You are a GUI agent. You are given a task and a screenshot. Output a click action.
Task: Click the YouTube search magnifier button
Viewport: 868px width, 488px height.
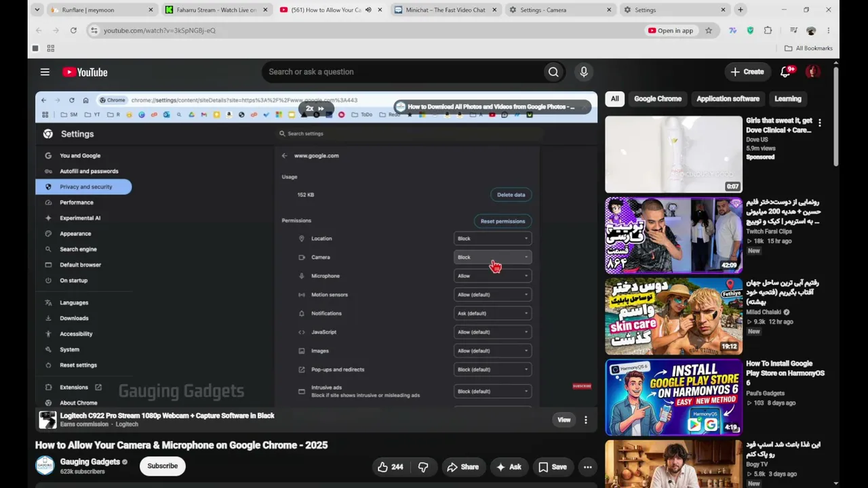coord(553,72)
